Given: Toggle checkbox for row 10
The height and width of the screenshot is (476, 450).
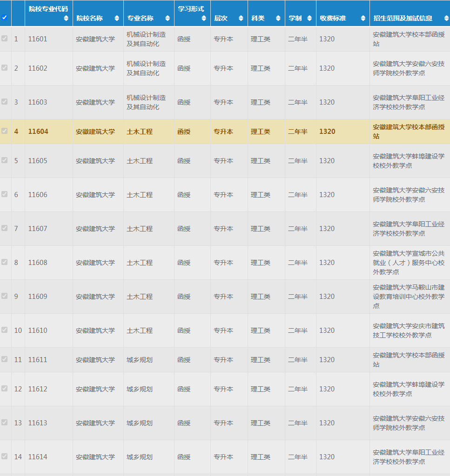Looking at the screenshot, I should coord(5,330).
